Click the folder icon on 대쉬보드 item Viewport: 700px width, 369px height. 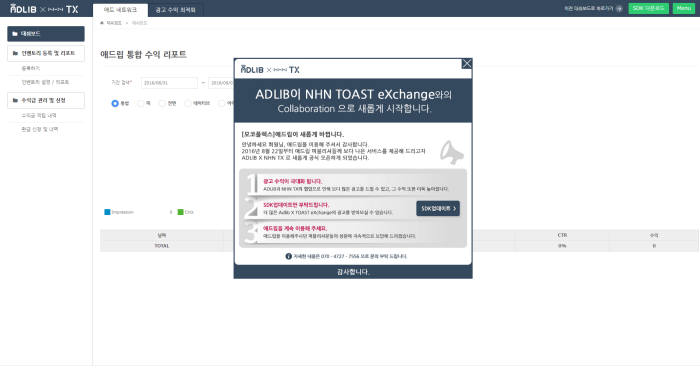pos(15,34)
